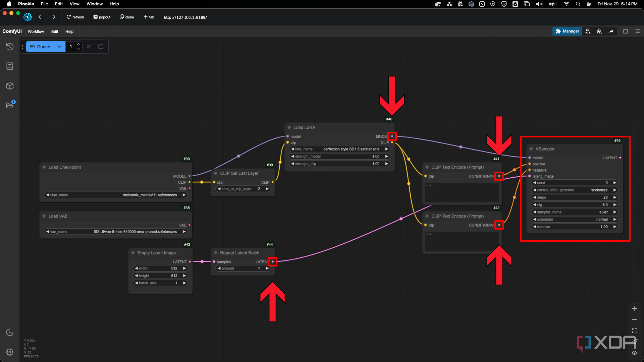
Task: Open the control_after_generate combo
Action: pyautogui.click(x=575, y=190)
